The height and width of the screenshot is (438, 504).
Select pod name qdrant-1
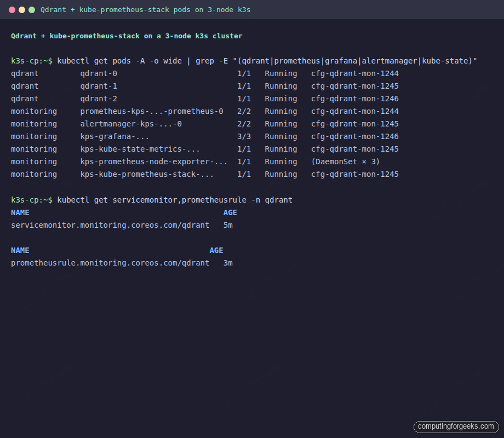(99, 86)
